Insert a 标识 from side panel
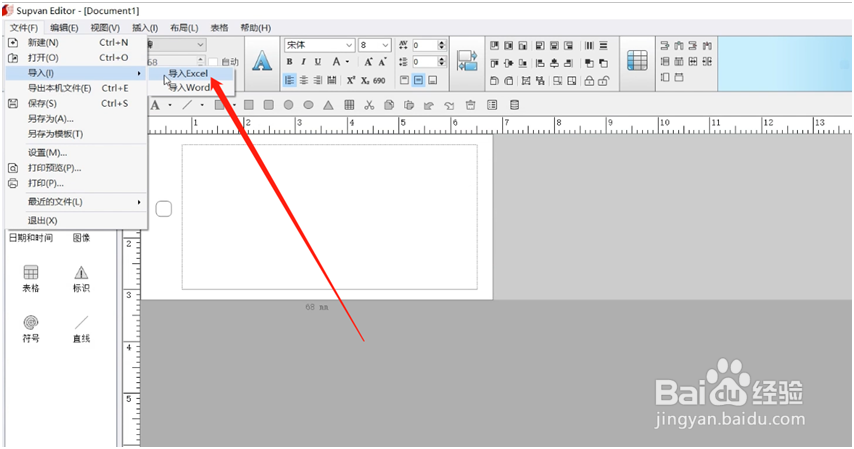The width and height of the screenshot is (854, 449). point(81,279)
